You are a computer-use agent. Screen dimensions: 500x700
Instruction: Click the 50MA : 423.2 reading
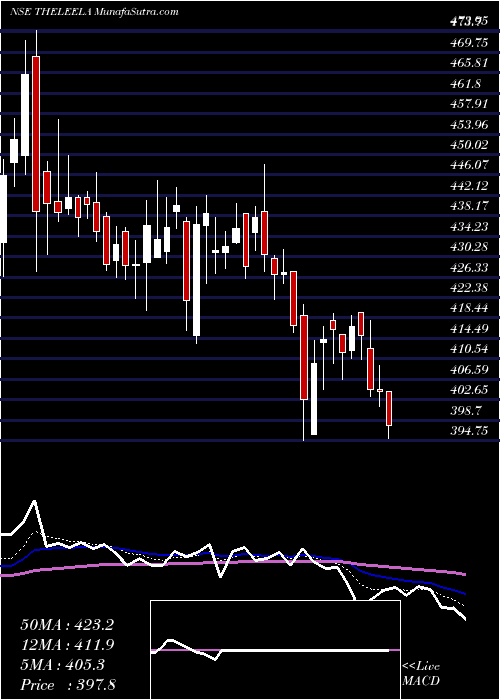pos(67,625)
